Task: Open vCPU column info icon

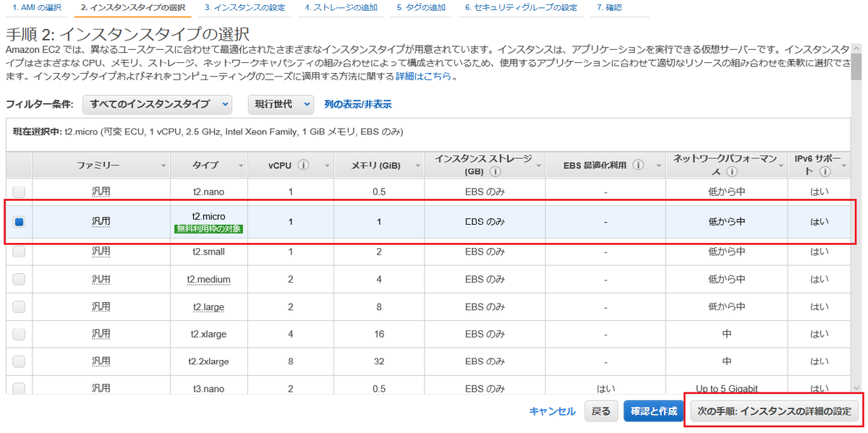Action: [304, 165]
